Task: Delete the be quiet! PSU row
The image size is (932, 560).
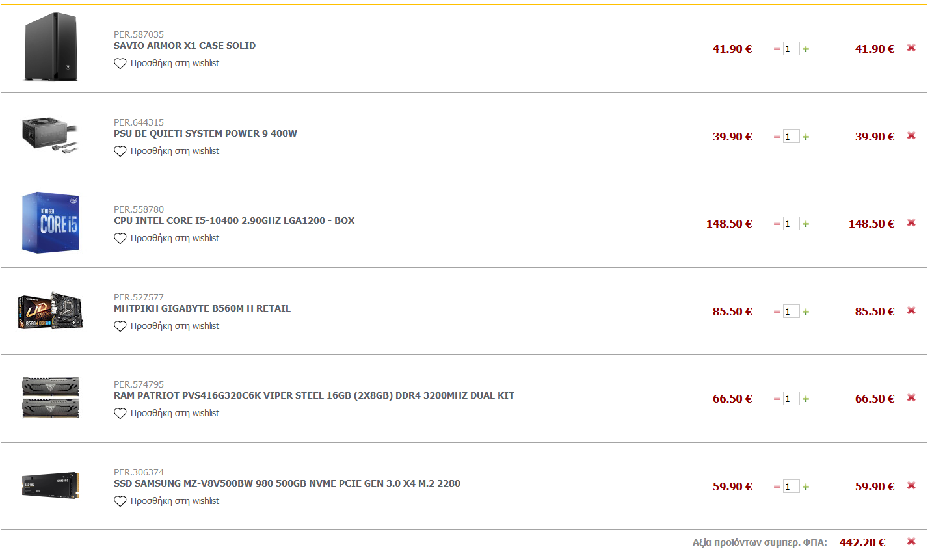Action: point(911,136)
